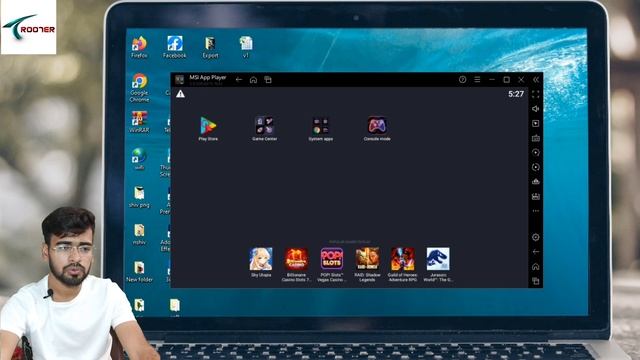This screenshot has height=360, width=640.
Task: Open the Game Center folder
Action: click(264, 129)
